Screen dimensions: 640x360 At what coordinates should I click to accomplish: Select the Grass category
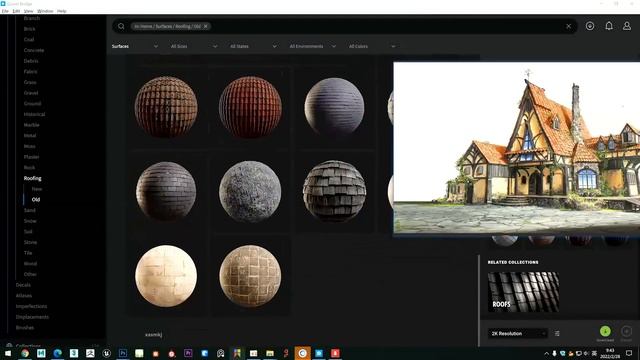[x=30, y=82]
